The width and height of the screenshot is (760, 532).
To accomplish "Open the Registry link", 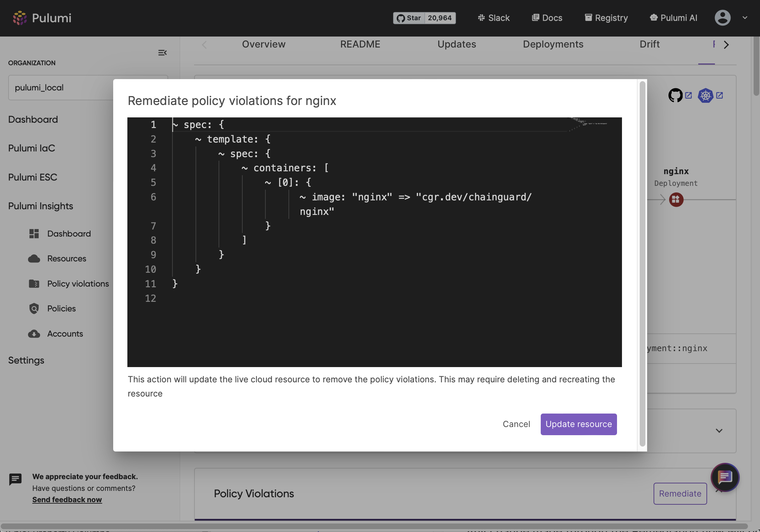I will [606, 18].
